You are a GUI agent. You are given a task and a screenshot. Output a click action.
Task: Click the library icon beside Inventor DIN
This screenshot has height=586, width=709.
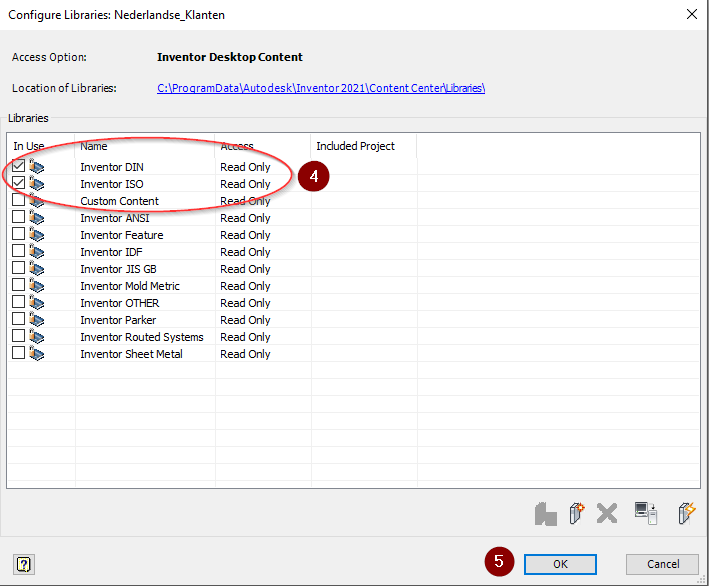37,166
